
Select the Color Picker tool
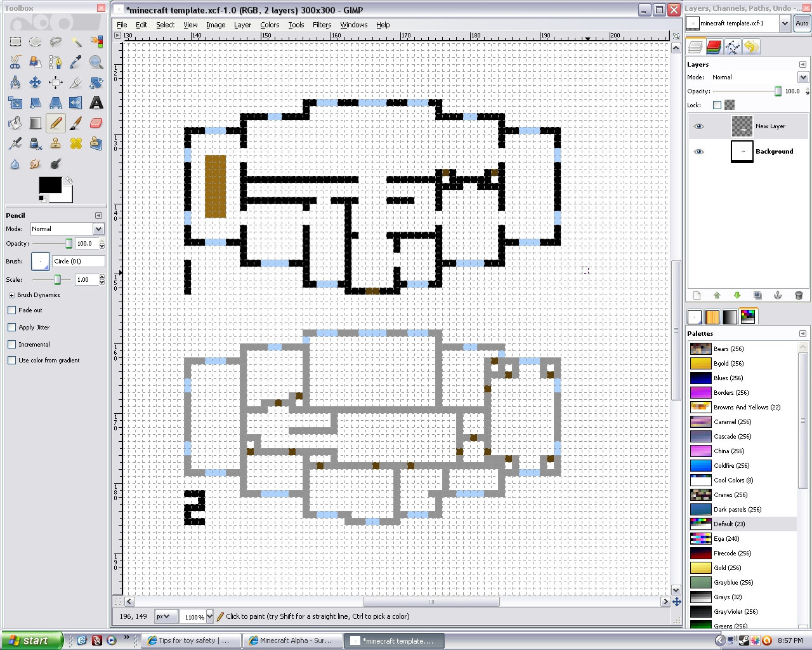point(76,62)
